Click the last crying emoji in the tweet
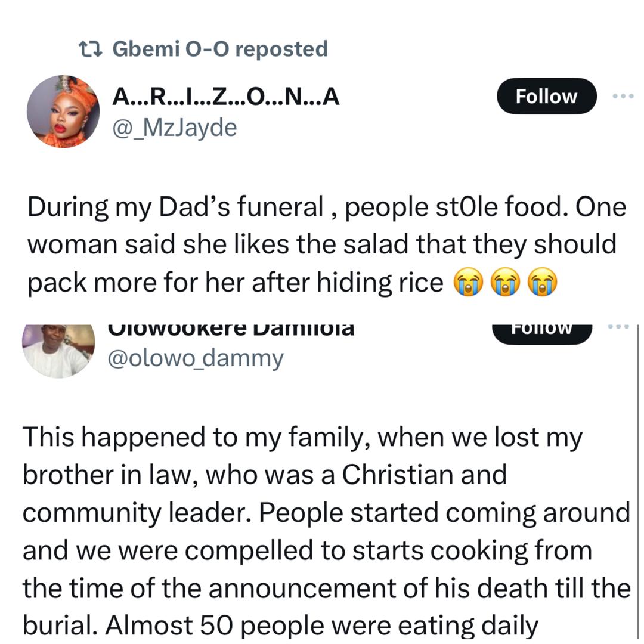Screen dimensions: 644x644 (x=541, y=283)
